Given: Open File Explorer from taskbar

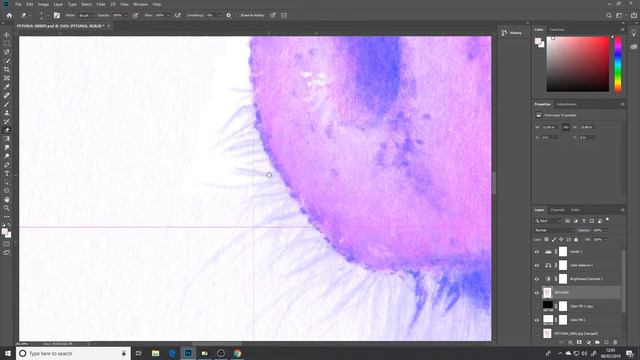Looking at the screenshot, I should point(156,353).
